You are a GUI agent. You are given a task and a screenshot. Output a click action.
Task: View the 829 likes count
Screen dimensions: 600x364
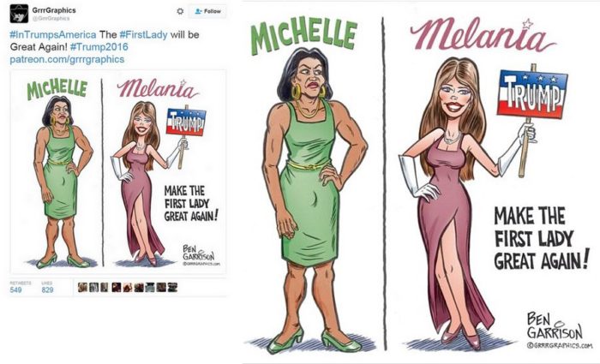tap(47, 287)
